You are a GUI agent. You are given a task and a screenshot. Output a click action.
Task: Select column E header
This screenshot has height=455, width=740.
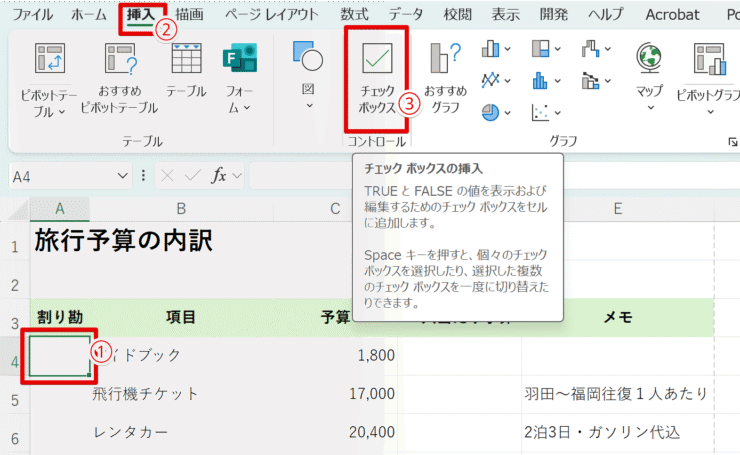tap(618, 209)
